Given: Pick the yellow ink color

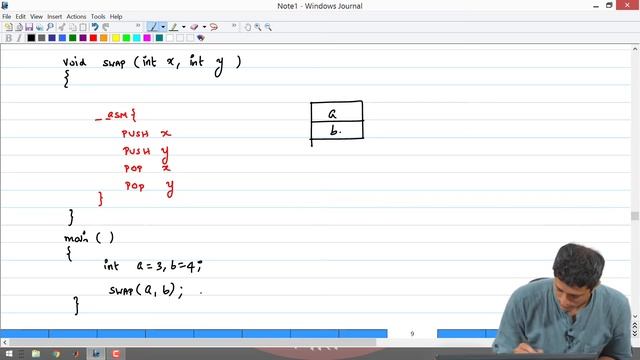Looking at the screenshot, I should click(x=116, y=38).
